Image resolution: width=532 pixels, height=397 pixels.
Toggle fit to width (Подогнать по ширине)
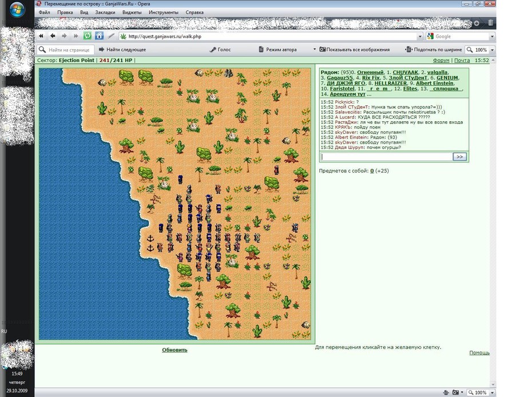tap(434, 50)
